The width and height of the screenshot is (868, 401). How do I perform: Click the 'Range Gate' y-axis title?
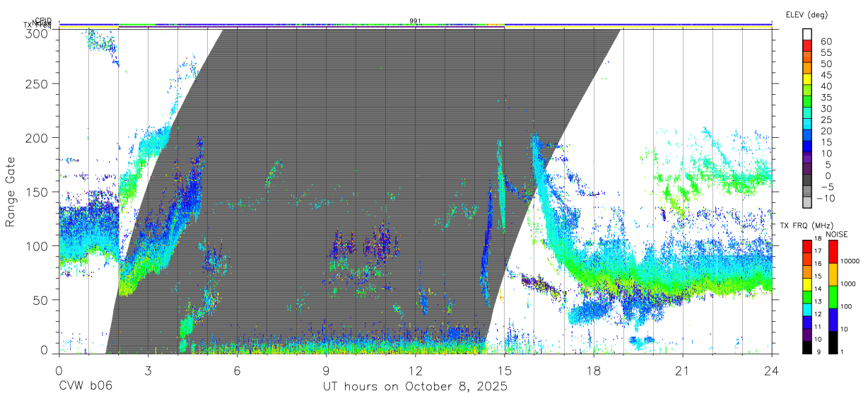[11, 191]
